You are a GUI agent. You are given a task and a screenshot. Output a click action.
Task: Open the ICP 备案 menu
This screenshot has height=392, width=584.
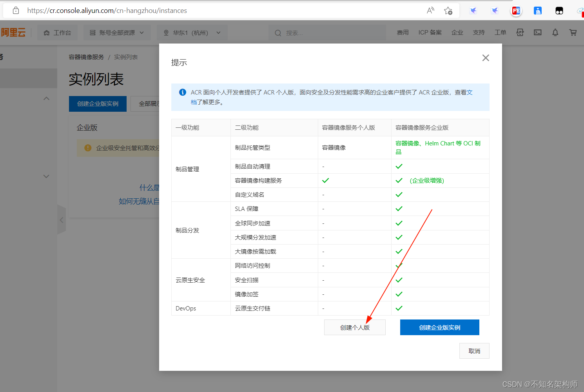pos(430,33)
